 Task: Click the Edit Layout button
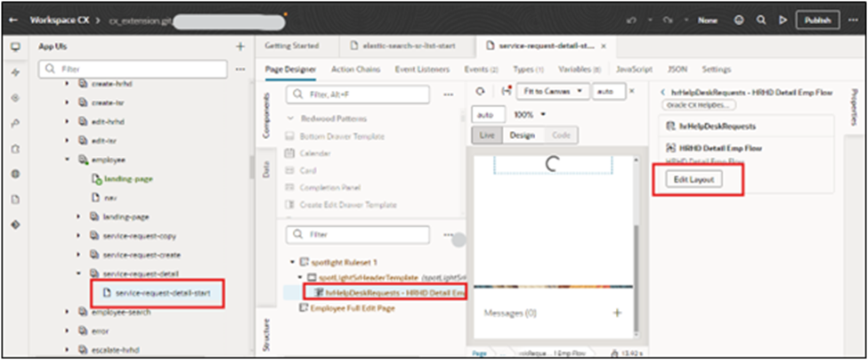pos(694,180)
